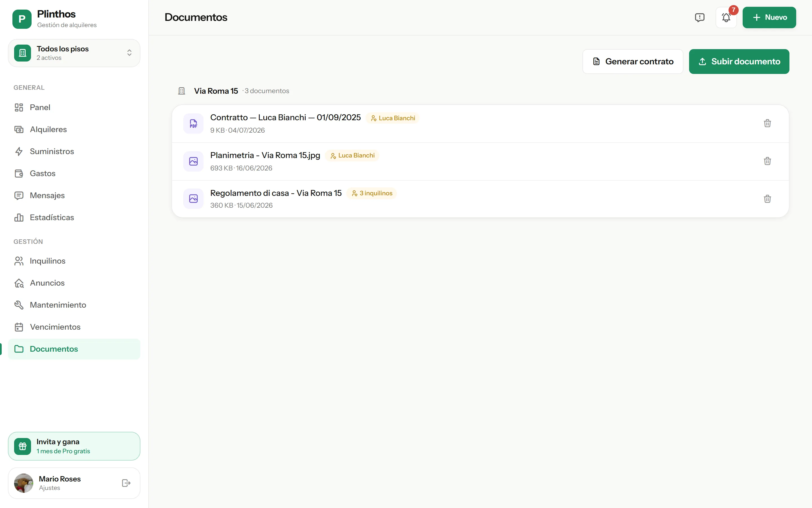
Task: Click the Nuevo button
Action: pyautogui.click(x=769, y=17)
